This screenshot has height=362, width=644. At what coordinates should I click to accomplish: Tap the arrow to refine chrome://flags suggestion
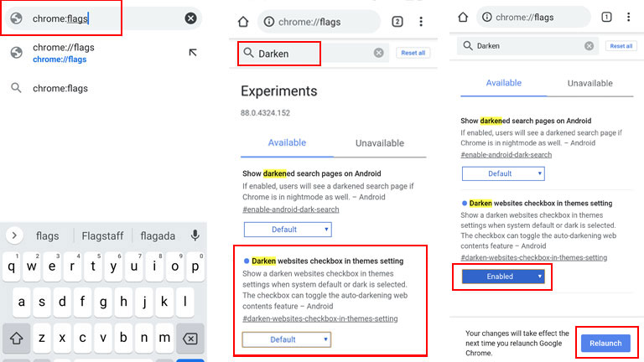(193, 53)
